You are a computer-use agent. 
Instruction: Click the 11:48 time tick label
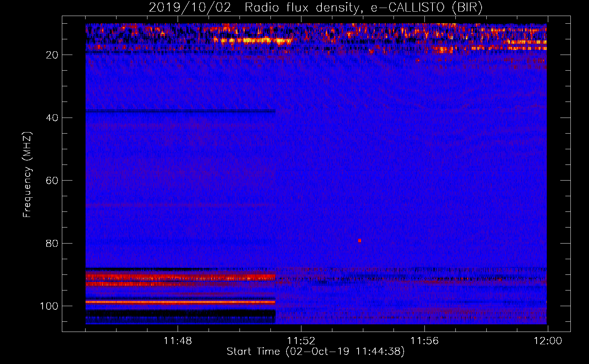[x=178, y=341]
